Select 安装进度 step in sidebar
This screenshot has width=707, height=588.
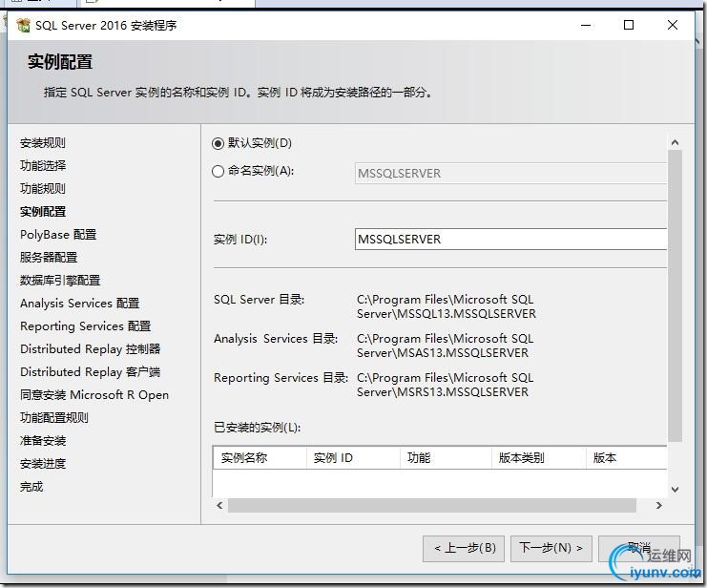43,464
